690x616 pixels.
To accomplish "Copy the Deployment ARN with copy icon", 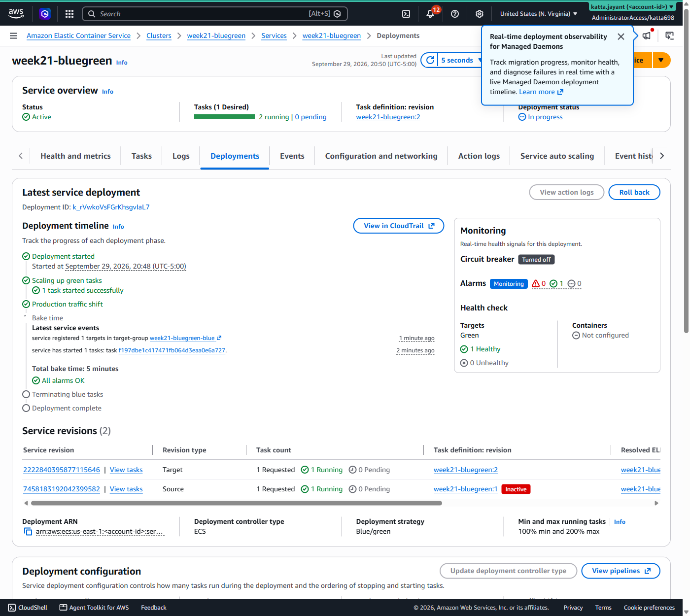I will click(28, 531).
